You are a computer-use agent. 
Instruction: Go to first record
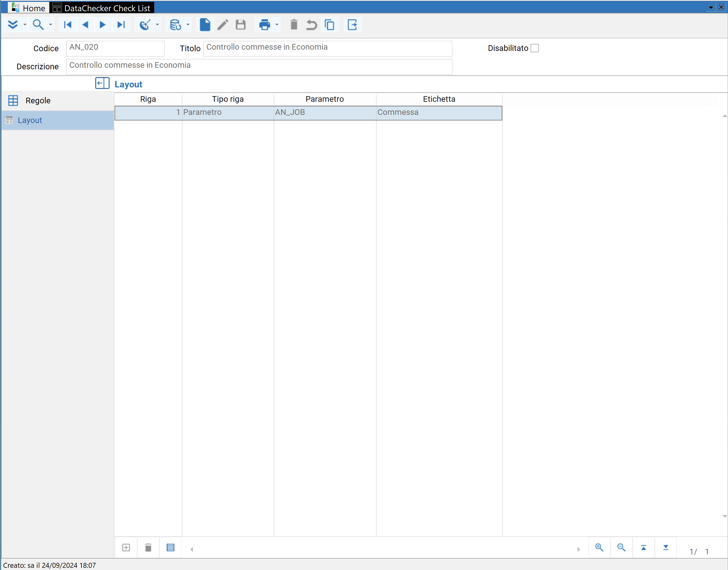coord(68,25)
